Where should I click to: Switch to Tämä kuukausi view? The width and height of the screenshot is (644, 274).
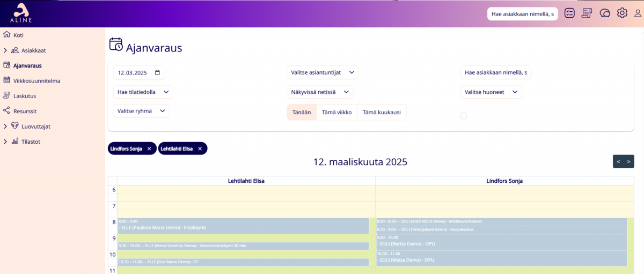tap(382, 112)
